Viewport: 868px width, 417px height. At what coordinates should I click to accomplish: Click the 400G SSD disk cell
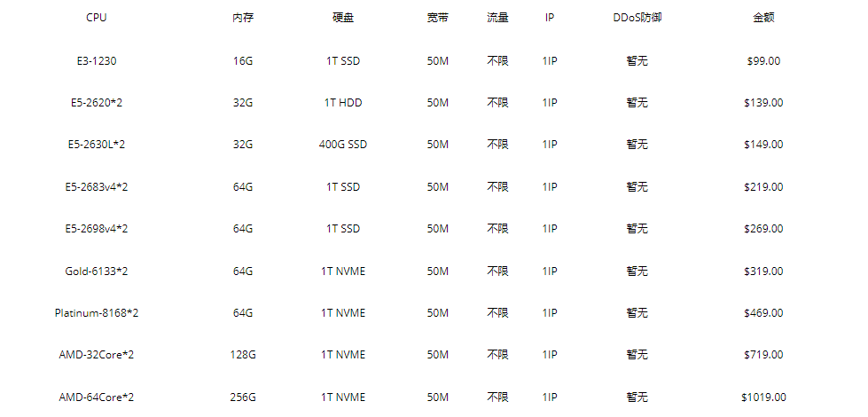point(342,145)
